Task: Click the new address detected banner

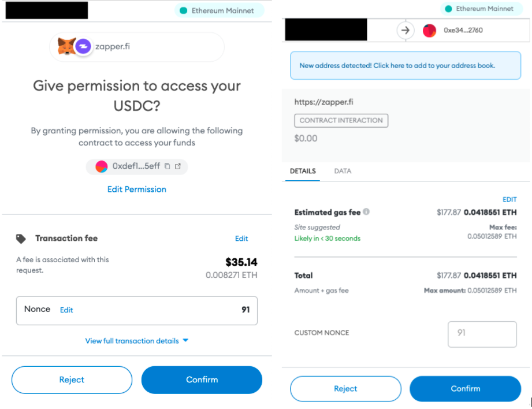Action: pos(405,65)
